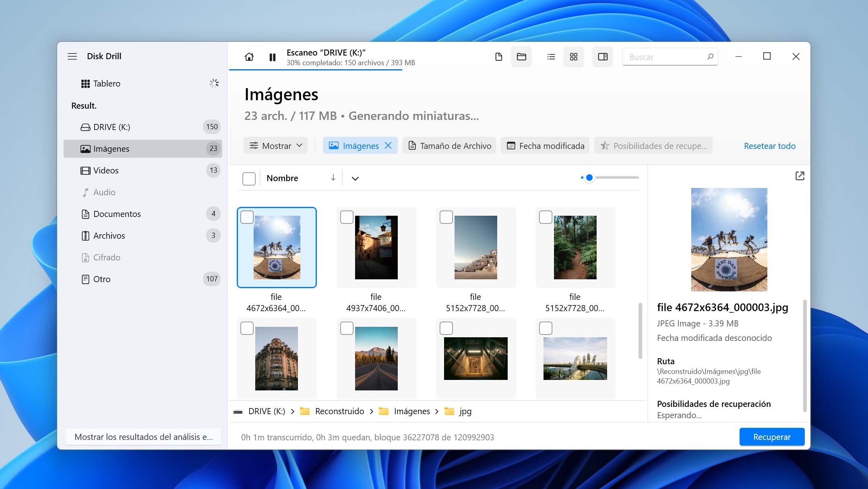Viewport: 868px width, 489px height.
Task: Switch to file view icon
Action: click(x=498, y=57)
